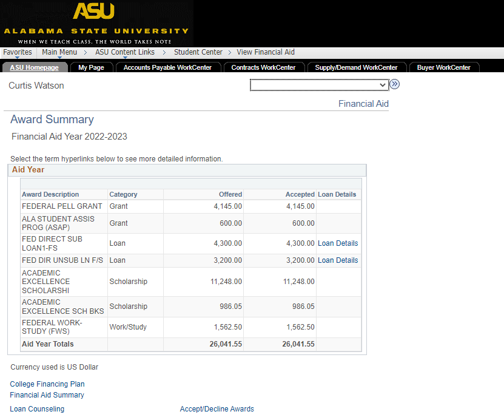The image size is (504, 420).
Task: Open Loan Details for FED DIRECT SUB LOAN1-FS
Action: pos(338,243)
